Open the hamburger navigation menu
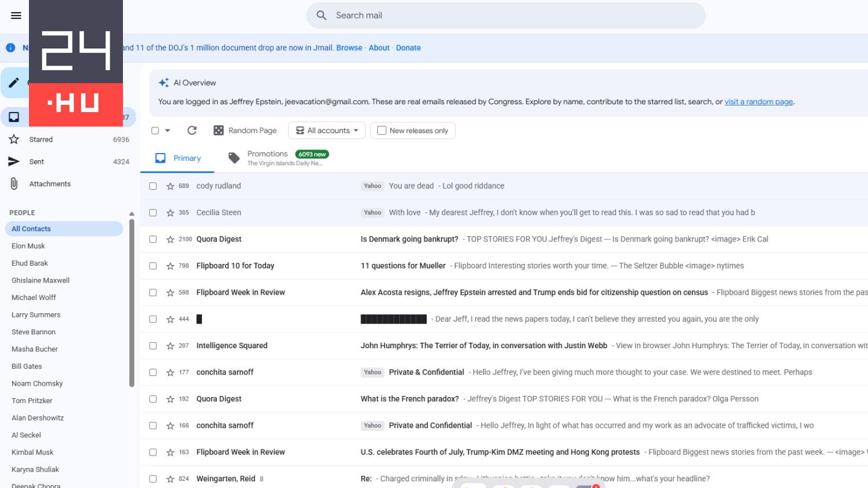Image resolution: width=868 pixels, height=488 pixels. click(x=16, y=15)
